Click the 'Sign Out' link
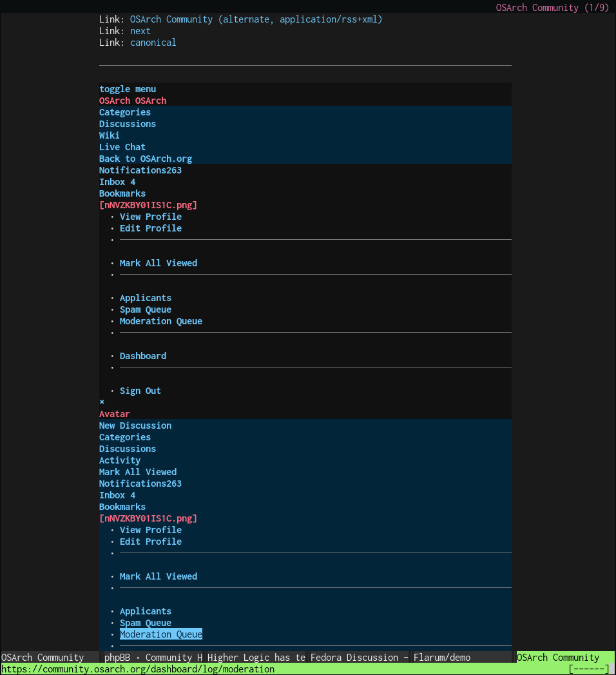Screen dimensions: 616x675 coord(140,391)
